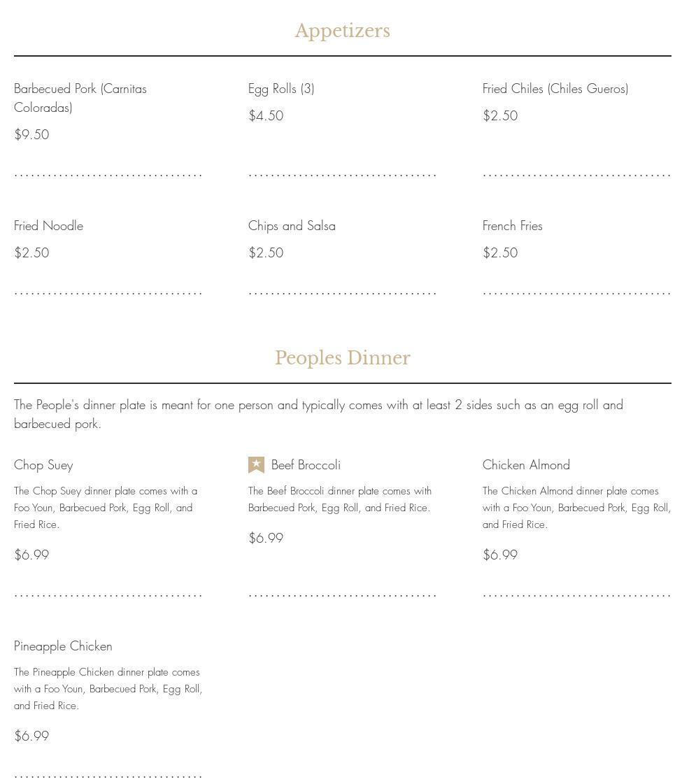Click the Beef Broccoli description text
Screen dimensions: 675x784
coord(340,499)
